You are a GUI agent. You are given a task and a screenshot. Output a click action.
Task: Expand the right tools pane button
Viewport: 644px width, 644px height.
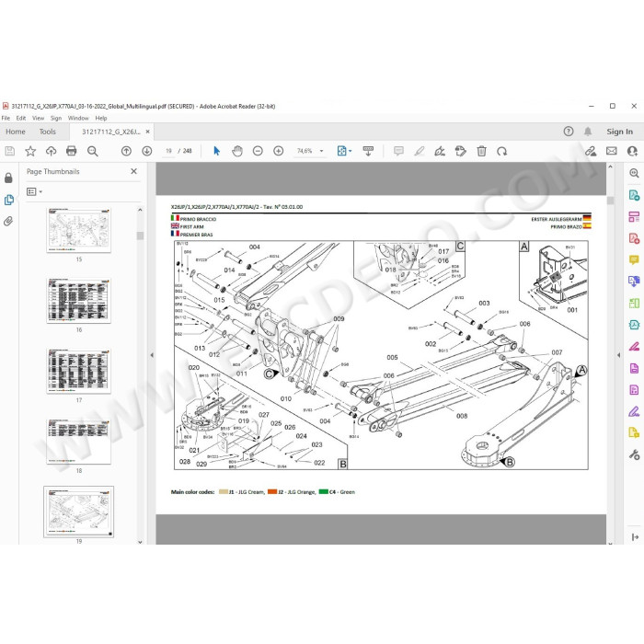[635, 536]
